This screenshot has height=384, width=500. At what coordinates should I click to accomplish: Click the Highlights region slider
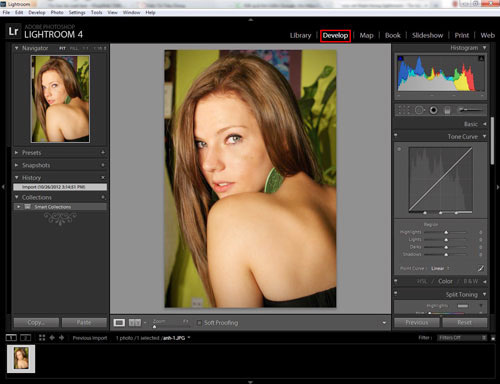(445, 232)
